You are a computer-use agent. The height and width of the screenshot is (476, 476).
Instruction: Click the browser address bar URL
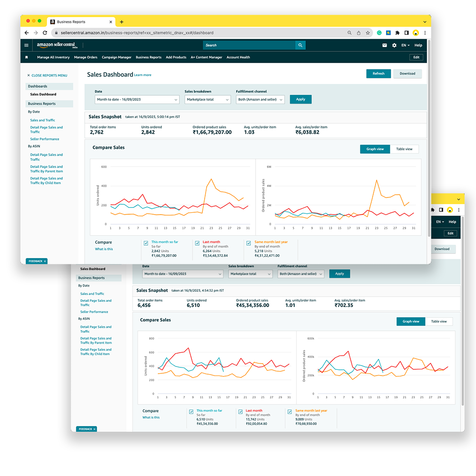point(137,33)
